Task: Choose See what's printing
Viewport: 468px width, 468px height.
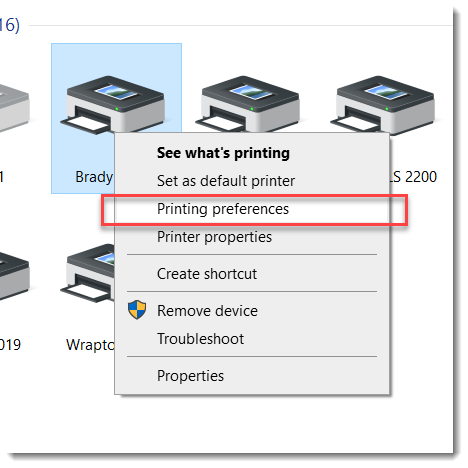Action: 223,153
